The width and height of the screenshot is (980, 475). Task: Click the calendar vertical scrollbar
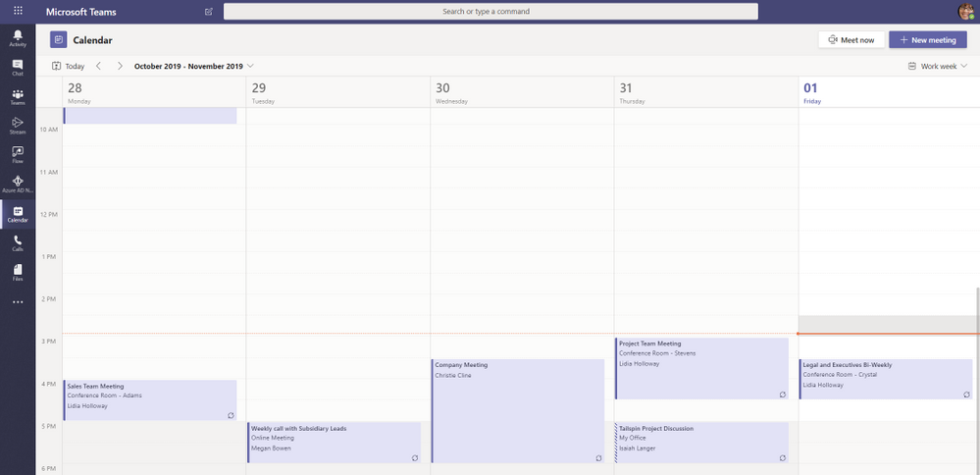click(977, 381)
